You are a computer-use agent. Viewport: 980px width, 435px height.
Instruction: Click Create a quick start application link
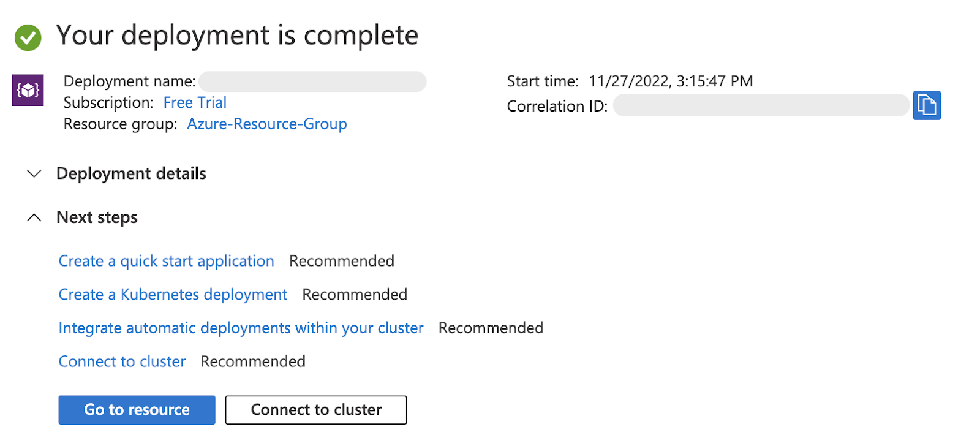pyautogui.click(x=166, y=261)
